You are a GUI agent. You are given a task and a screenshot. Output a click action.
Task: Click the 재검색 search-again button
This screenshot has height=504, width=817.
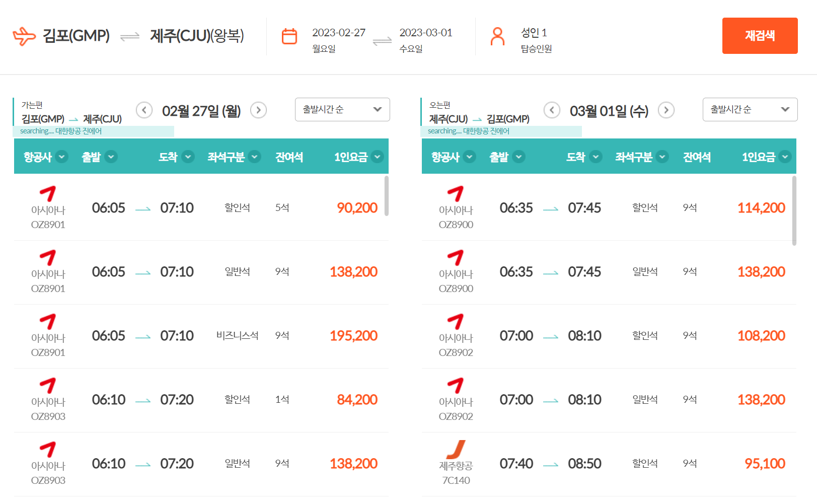coord(760,36)
